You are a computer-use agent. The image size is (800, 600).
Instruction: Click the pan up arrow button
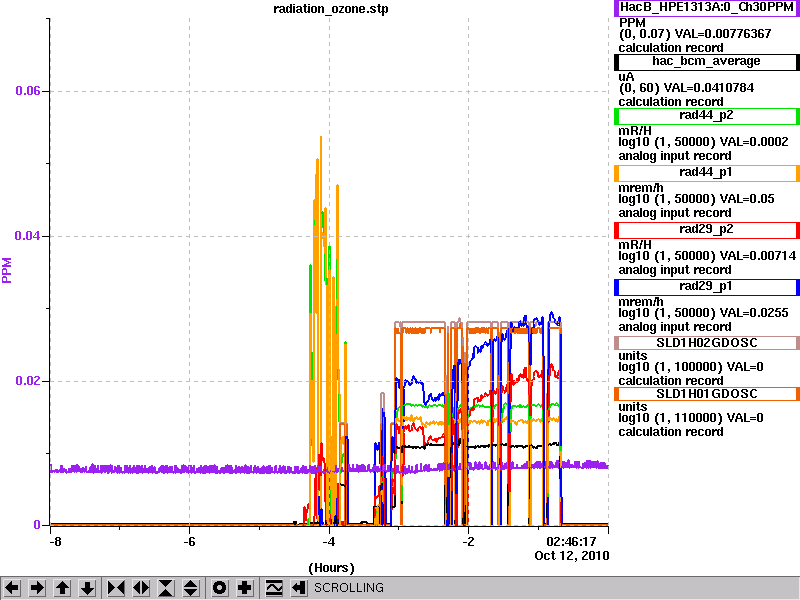(63, 588)
